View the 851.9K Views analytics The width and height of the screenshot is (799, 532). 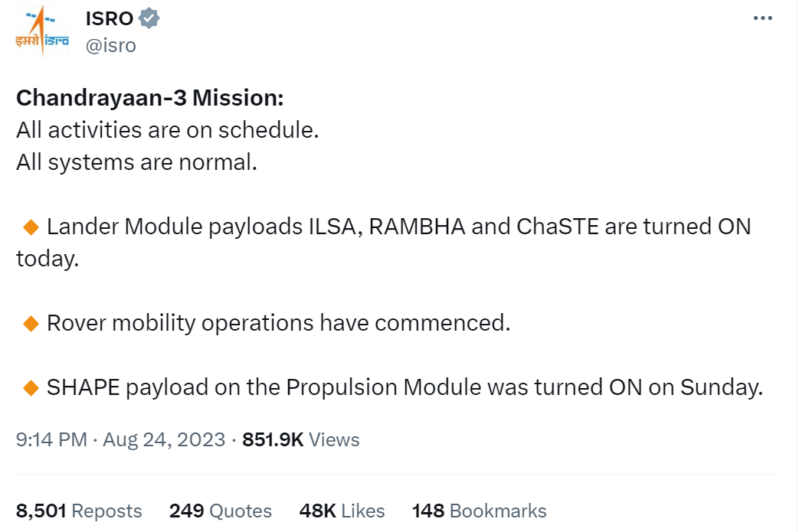tap(300, 439)
